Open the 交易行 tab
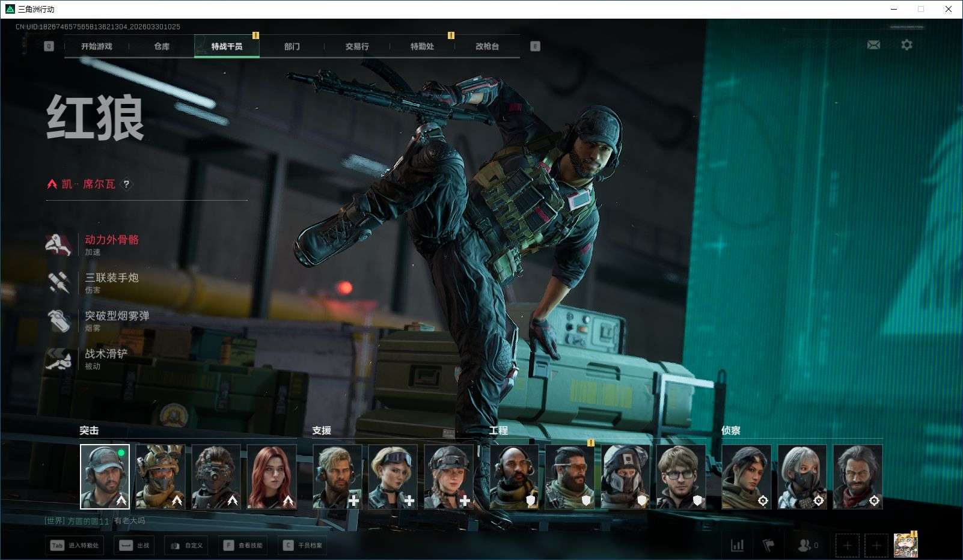 click(x=357, y=46)
